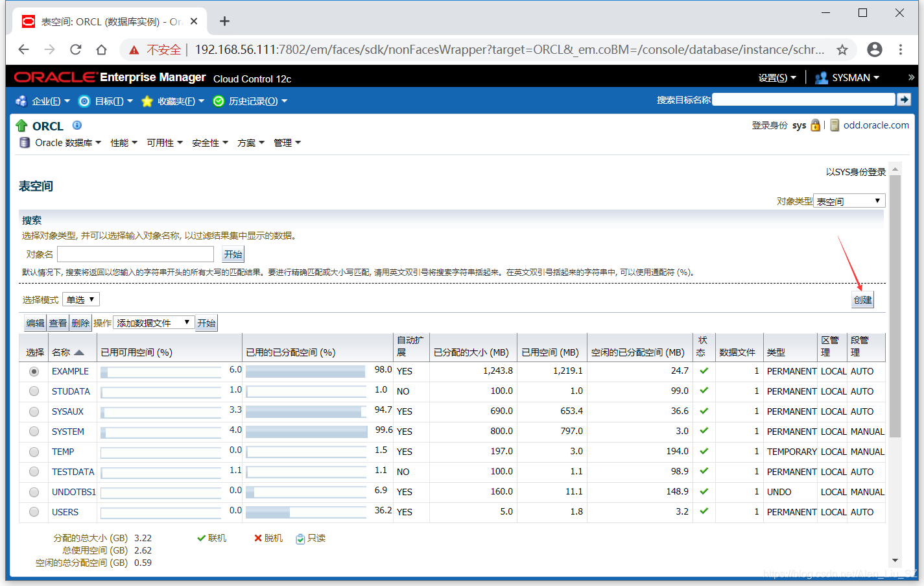Select the TEMP tablespace radio button
The image size is (924, 586).
click(x=34, y=452)
